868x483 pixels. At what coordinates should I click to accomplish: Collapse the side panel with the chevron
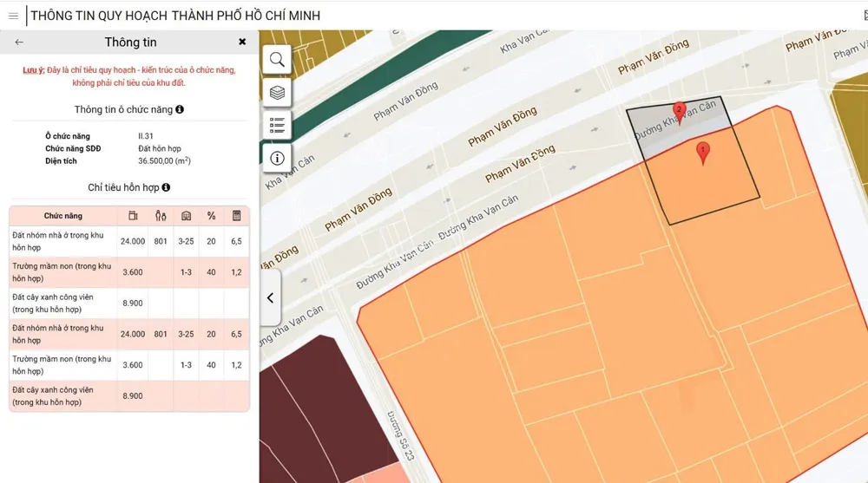tap(270, 298)
